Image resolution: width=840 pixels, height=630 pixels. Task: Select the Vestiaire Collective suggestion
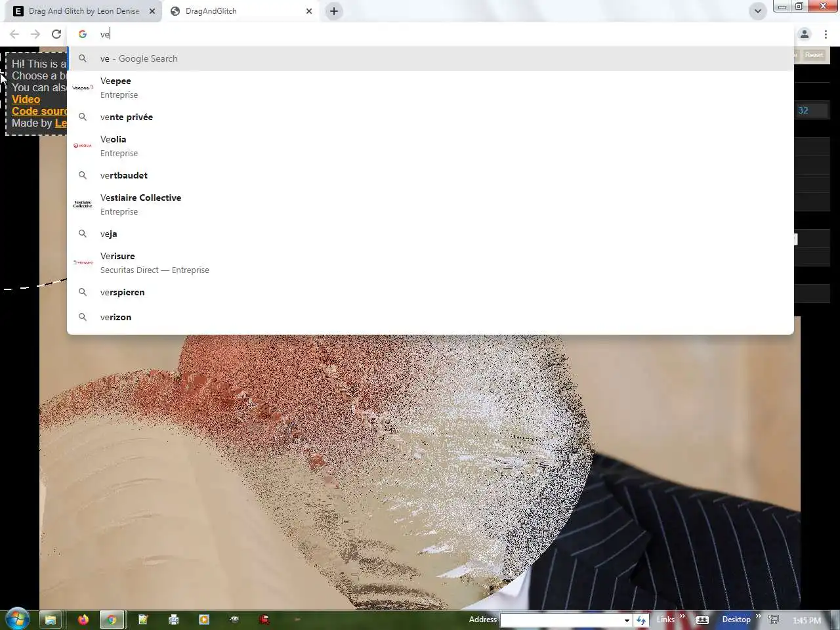430,204
